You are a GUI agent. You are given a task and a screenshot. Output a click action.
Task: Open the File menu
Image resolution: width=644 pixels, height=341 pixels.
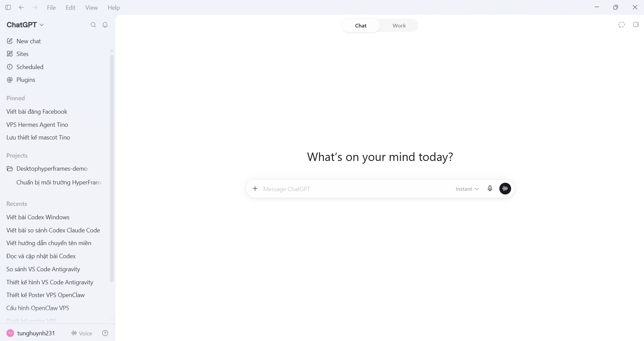click(x=51, y=7)
